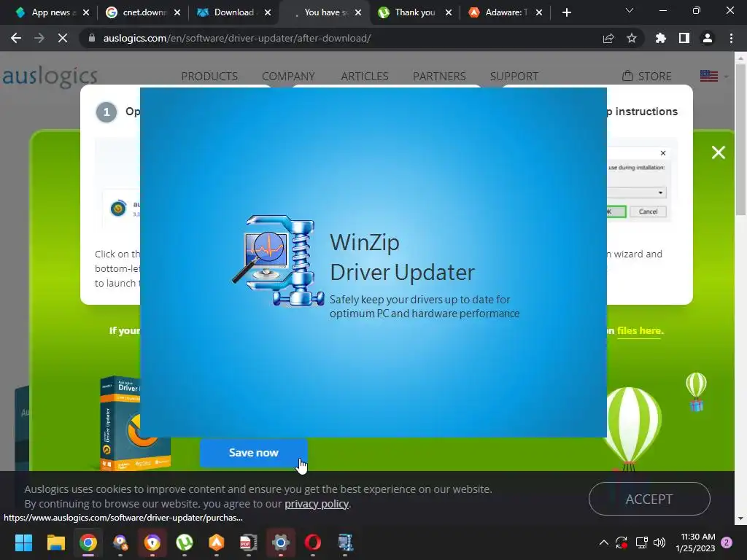Click the WinZip Driver Updater ad icon
The height and width of the screenshot is (560, 747).
click(x=278, y=260)
